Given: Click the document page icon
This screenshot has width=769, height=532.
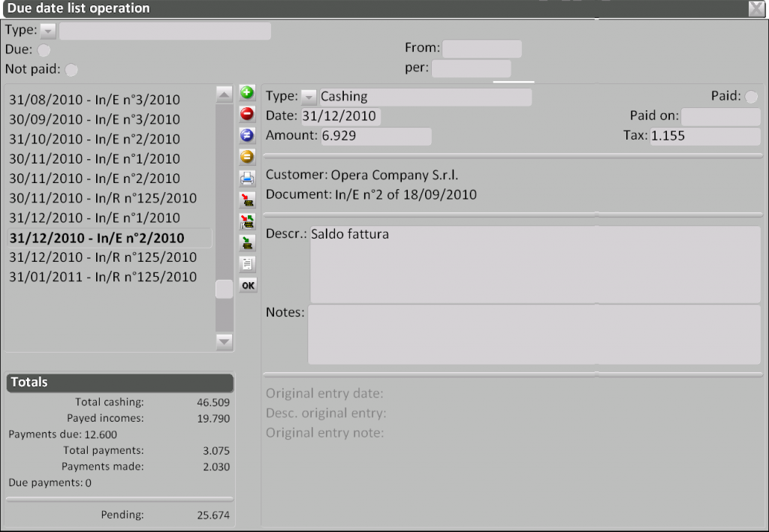Looking at the screenshot, I should tap(247, 263).
